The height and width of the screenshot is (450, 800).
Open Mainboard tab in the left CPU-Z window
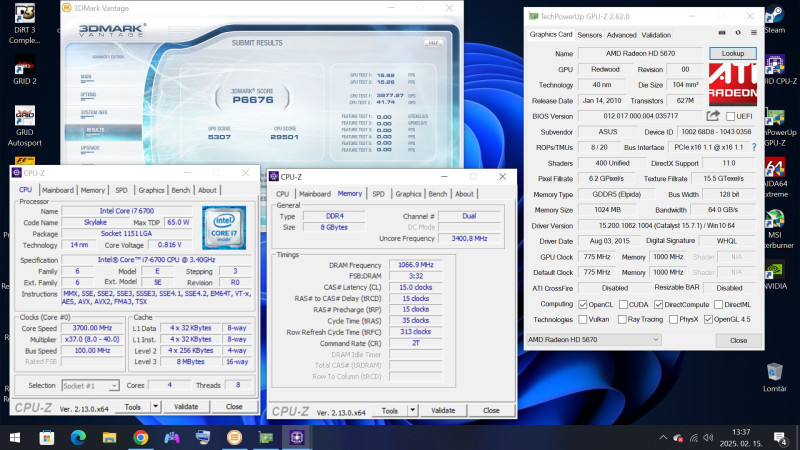(x=58, y=190)
